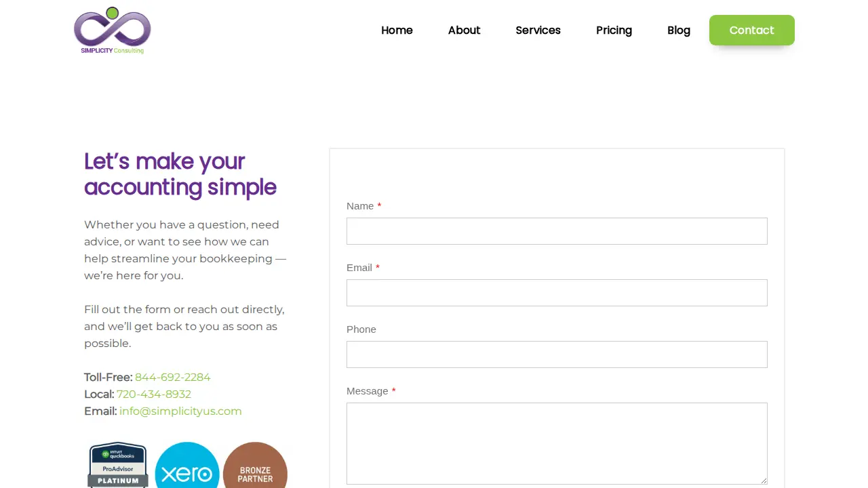
Task: Focus the Phone input field
Action: [x=557, y=354]
